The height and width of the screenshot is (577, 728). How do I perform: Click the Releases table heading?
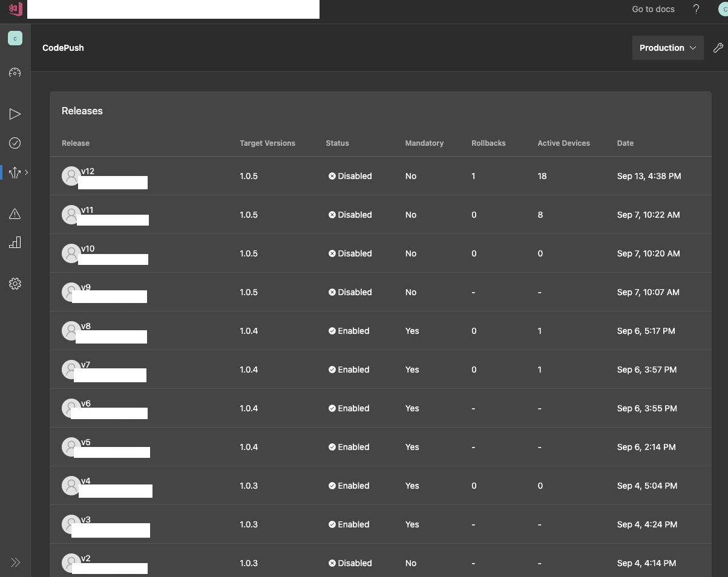[82, 111]
